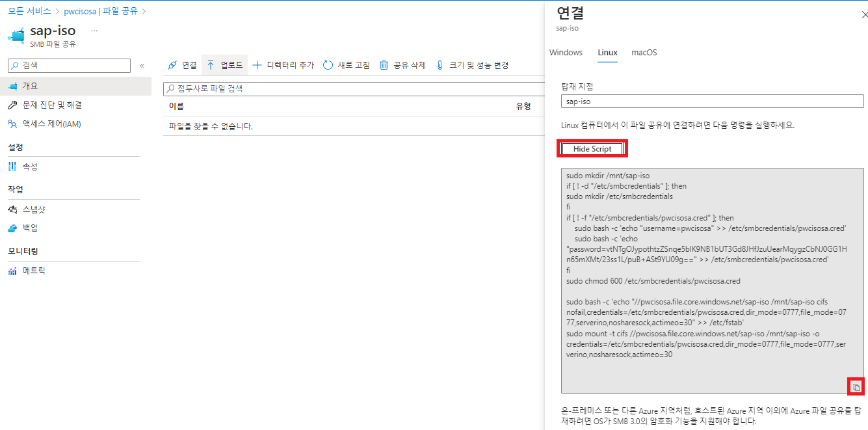Click the 업로드 toolbar button
The image size is (868, 430).
pyautogui.click(x=225, y=65)
